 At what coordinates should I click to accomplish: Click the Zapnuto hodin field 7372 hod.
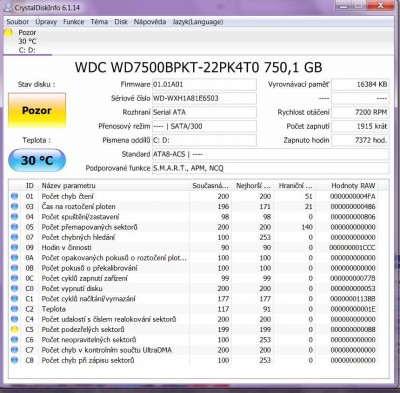click(x=360, y=140)
